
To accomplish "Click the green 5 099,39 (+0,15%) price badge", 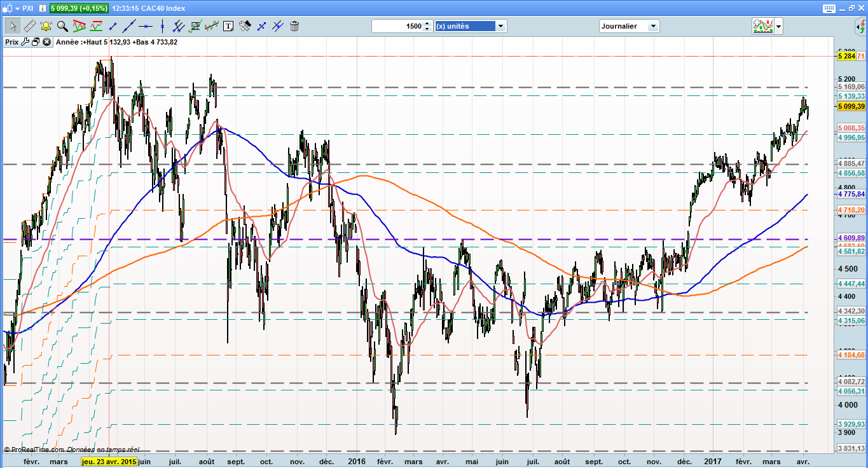I will tap(79, 9).
